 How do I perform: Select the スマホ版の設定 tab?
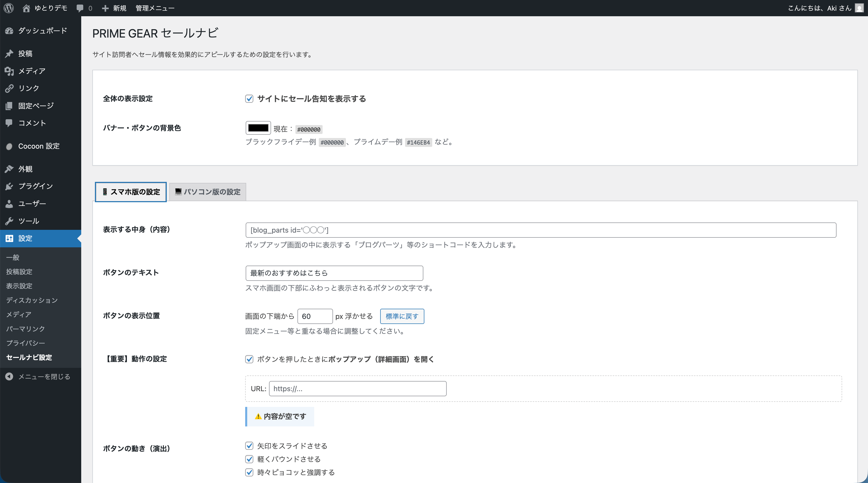[x=131, y=192]
